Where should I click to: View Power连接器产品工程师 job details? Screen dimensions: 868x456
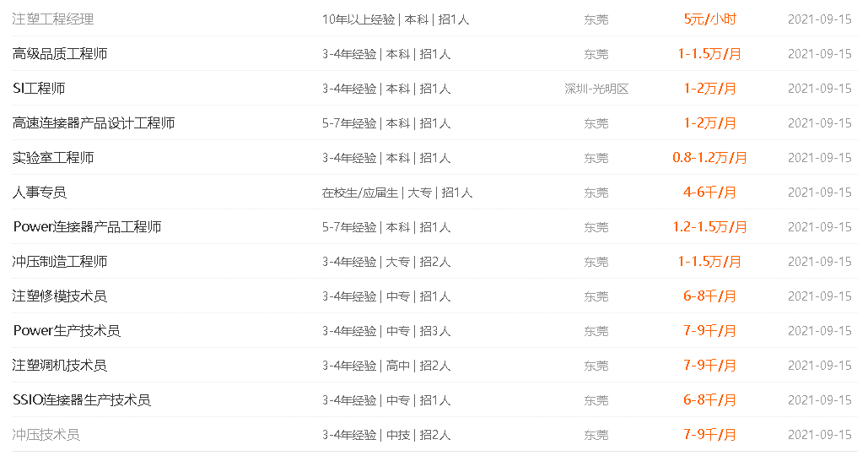pyautogui.click(x=87, y=227)
